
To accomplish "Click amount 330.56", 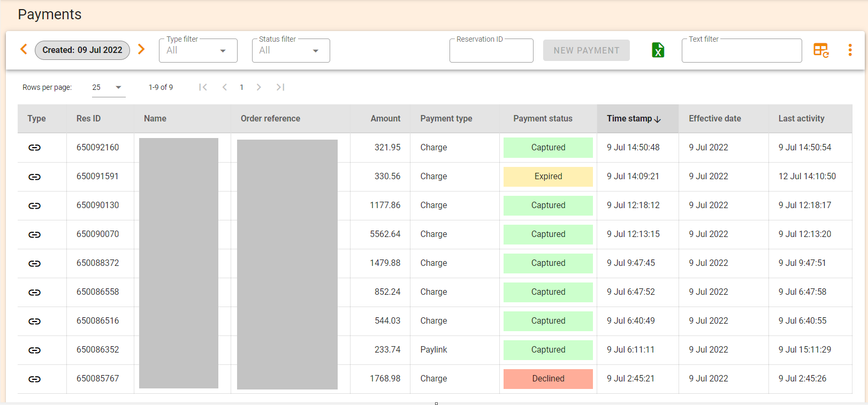I will tap(387, 176).
